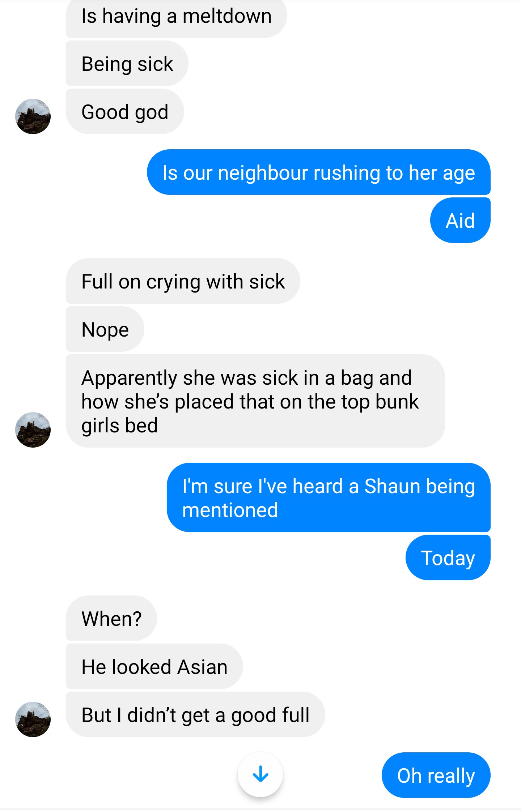521x812 pixels.
Task: Tap the sent 'Today' message bubble
Action: coord(448,557)
